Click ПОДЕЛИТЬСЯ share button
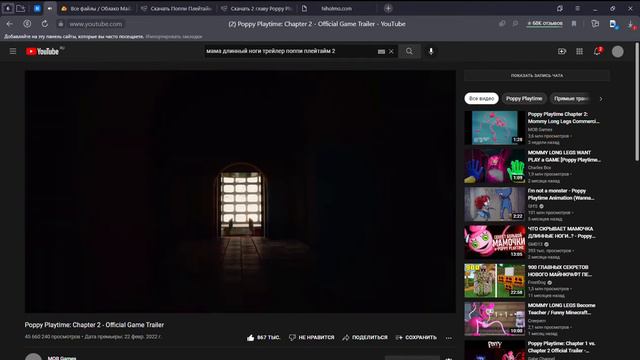The width and height of the screenshot is (640, 360). 365,338
